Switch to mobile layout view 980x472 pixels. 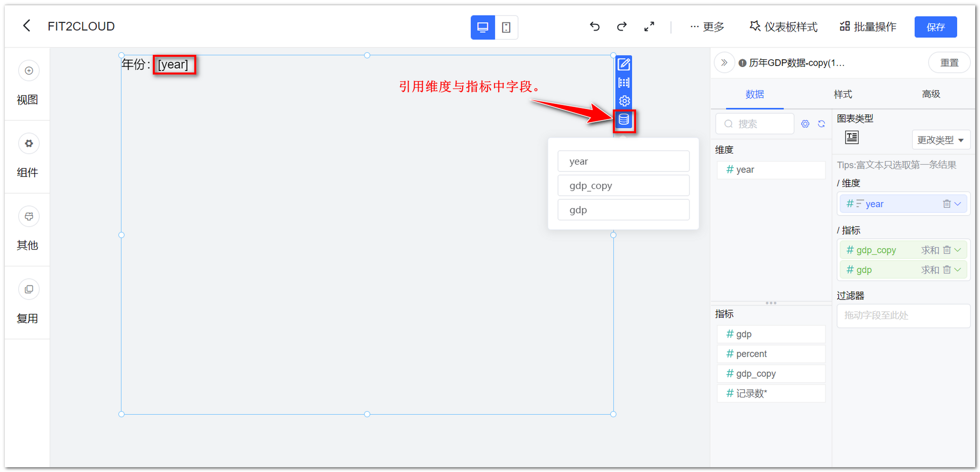click(506, 27)
